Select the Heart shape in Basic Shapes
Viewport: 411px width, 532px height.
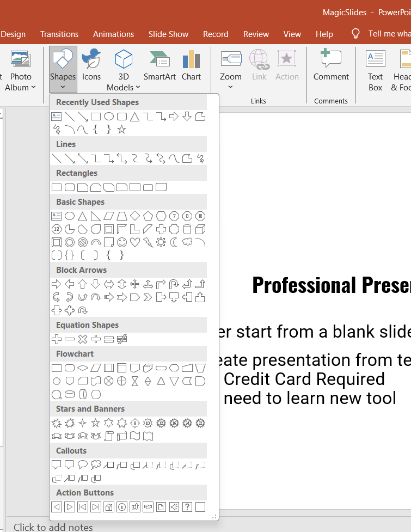135,242
